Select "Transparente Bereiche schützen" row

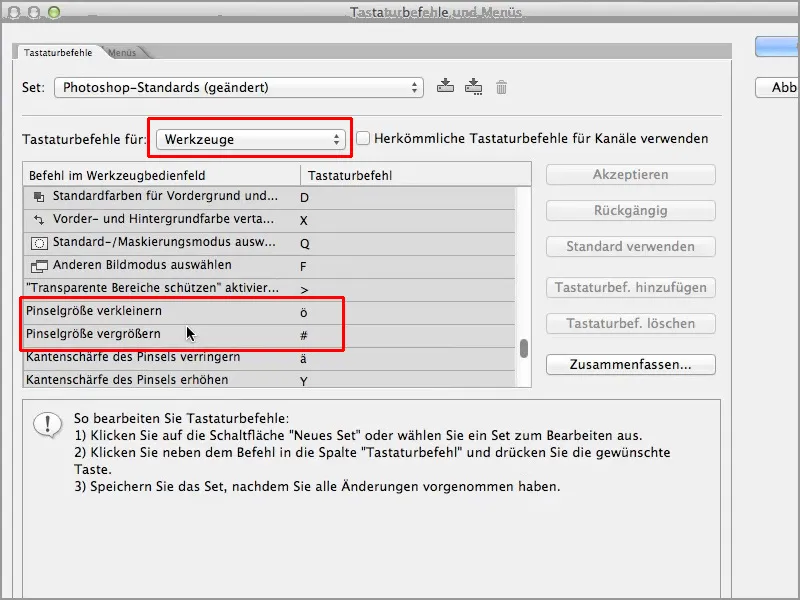269,288
